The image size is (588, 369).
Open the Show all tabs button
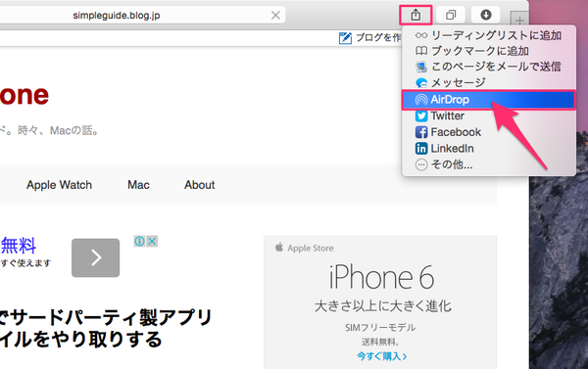point(451,15)
